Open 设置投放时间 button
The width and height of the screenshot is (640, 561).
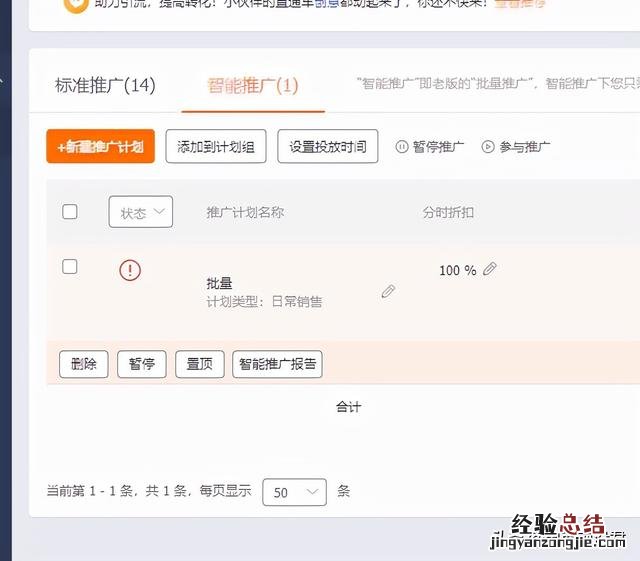328,146
